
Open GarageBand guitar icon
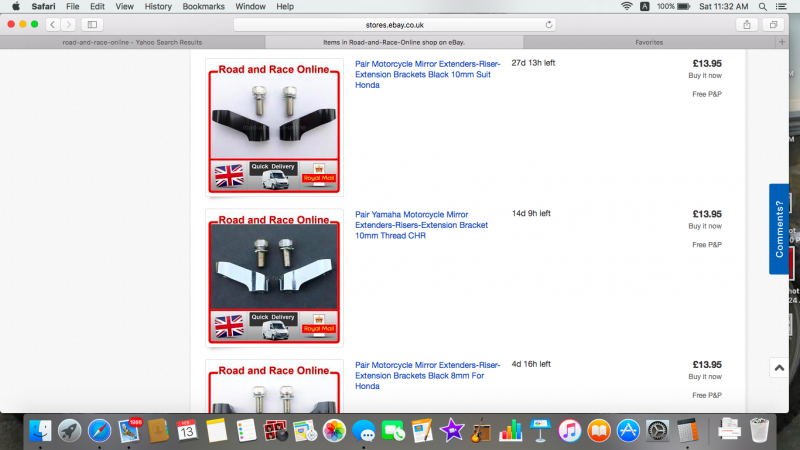(x=481, y=431)
